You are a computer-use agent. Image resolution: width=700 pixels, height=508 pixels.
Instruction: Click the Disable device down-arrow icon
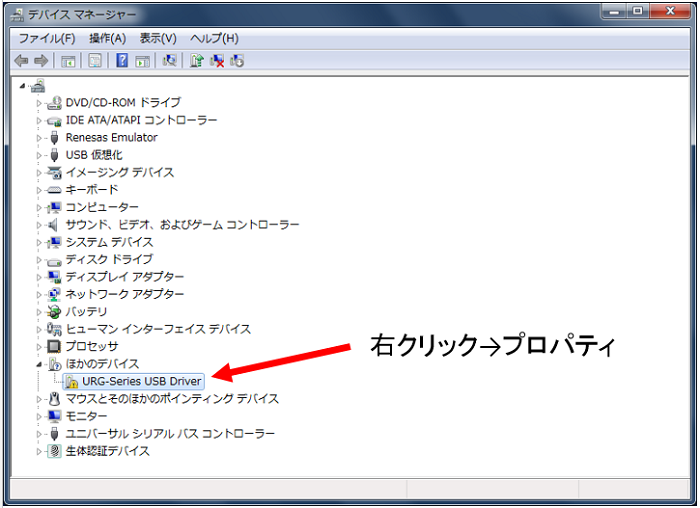(x=237, y=61)
